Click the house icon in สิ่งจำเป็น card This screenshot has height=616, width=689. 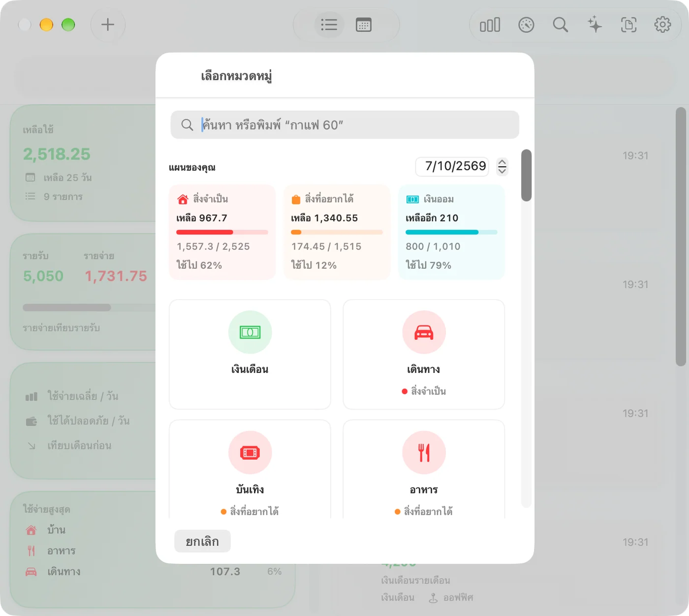coord(183,199)
